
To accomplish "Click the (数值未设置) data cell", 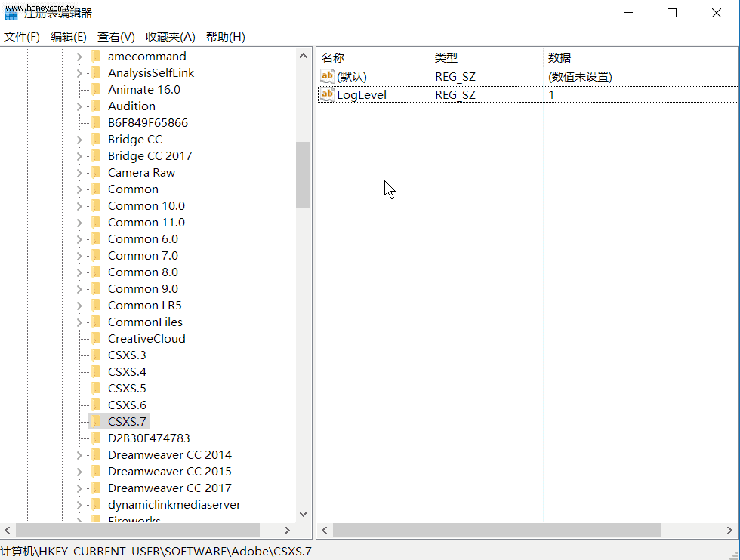I will pyautogui.click(x=580, y=76).
